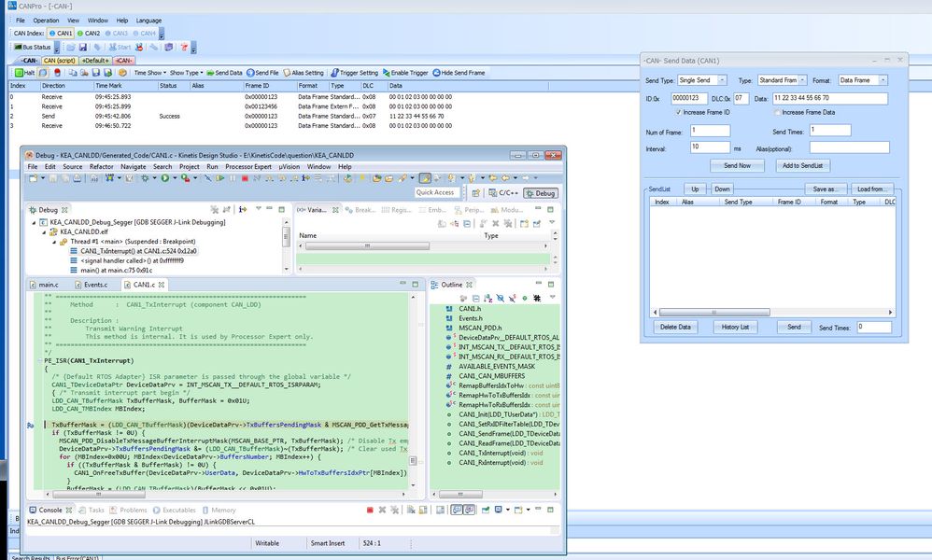Click the frame ID input field
932x560 pixels.
point(689,98)
